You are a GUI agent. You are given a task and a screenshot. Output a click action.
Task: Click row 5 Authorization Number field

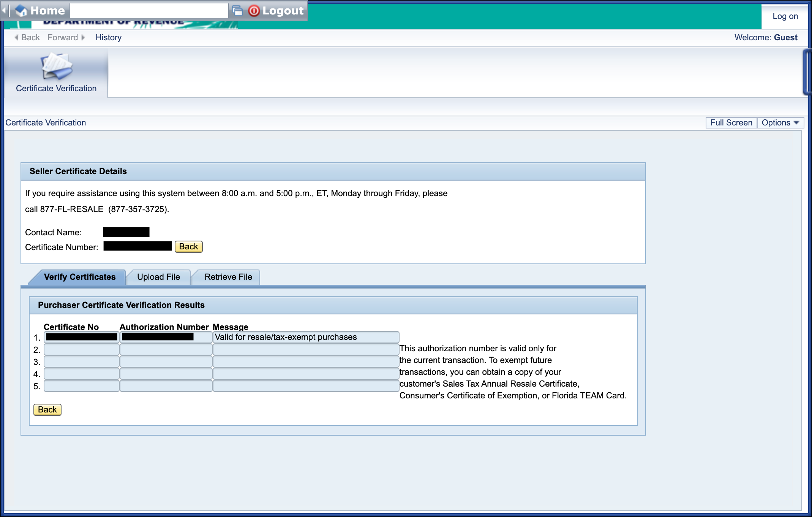pos(166,386)
